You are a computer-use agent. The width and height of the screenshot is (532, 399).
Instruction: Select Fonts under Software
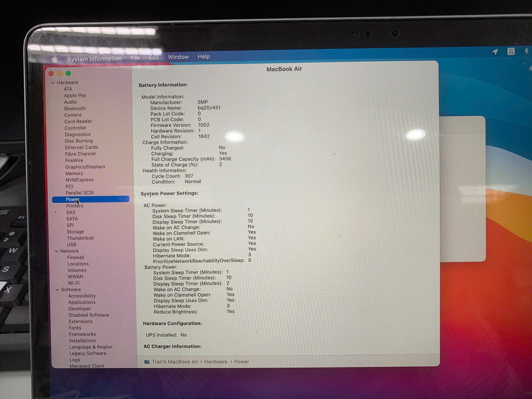(x=75, y=328)
